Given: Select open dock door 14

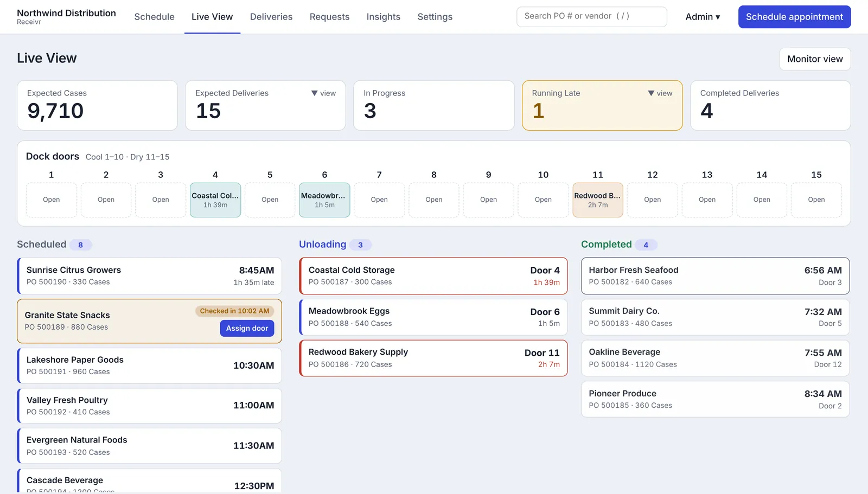Looking at the screenshot, I should click(762, 200).
